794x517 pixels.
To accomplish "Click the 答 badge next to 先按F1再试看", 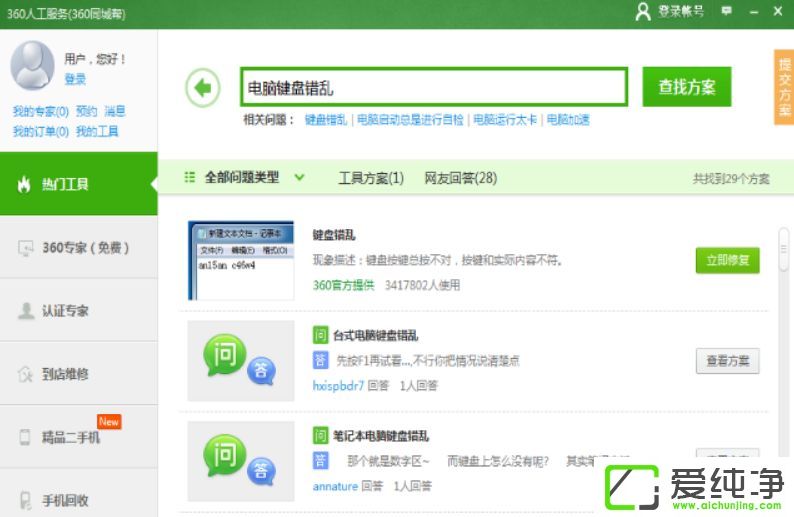I will [321, 360].
